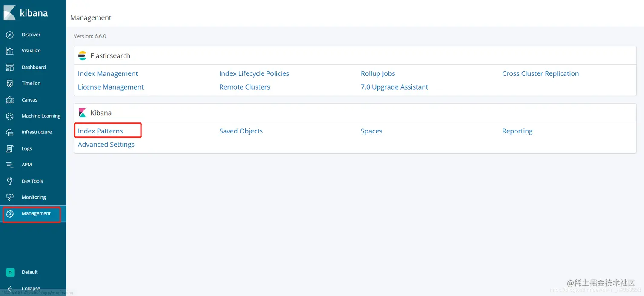Image resolution: width=644 pixels, height=296 pixels.
Task: Select Management nav label
Action: (36, 213)
